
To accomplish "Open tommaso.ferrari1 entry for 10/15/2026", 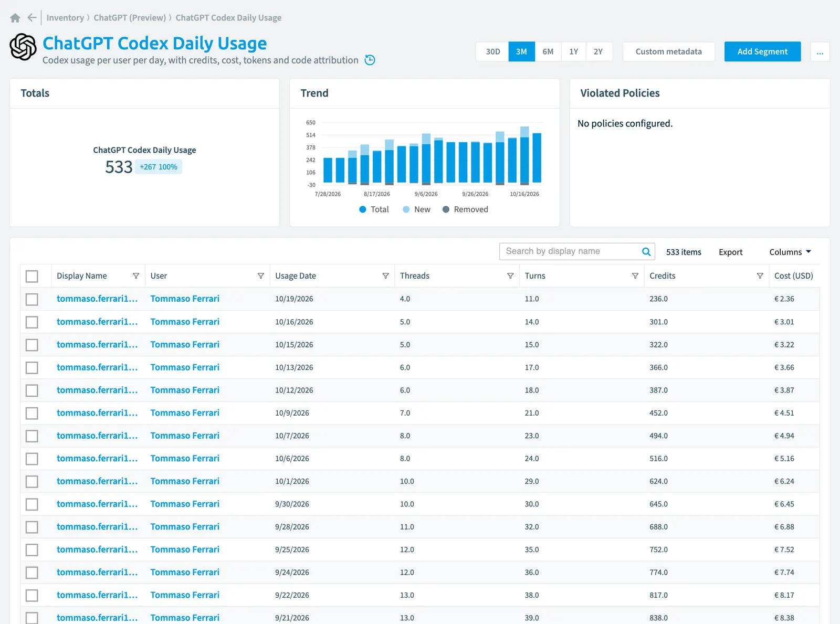I will coord(97,344).
